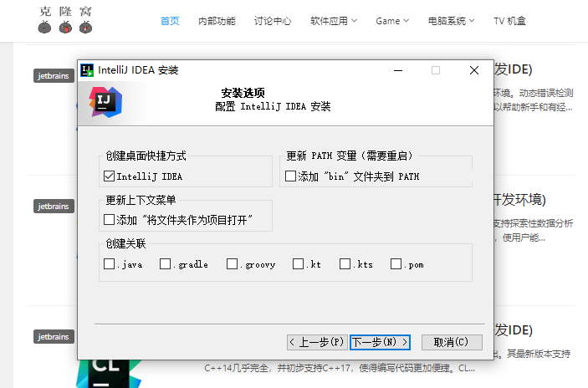
Task: Click the CLion logo thumbnail behind the dialog
Action: [109, 374]
